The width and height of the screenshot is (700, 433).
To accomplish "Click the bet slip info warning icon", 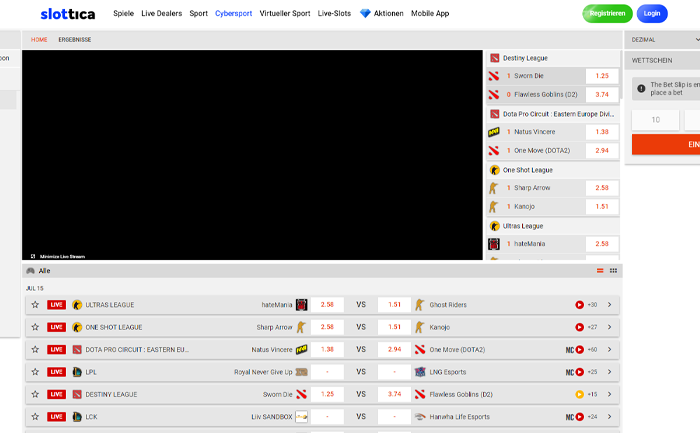I will pos(641,88).
